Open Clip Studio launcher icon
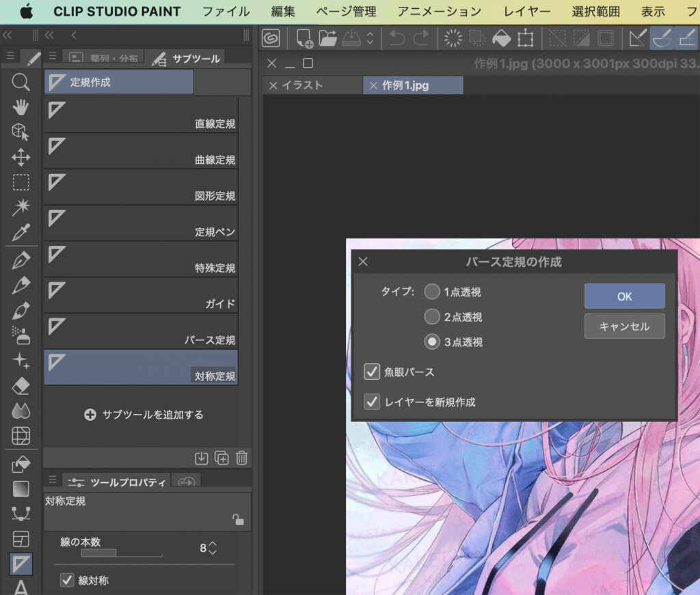700x595 pixels. tap(271, 38)
